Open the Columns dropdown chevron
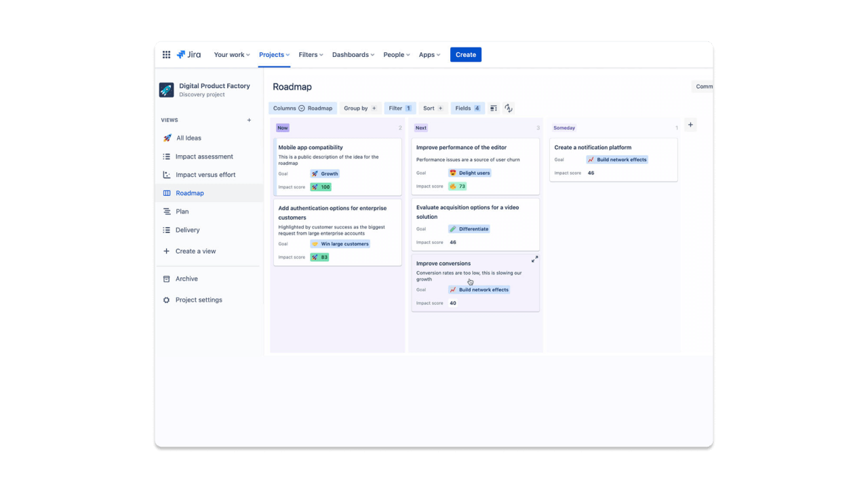This screenshot has height=488, width=868. (x=301, y=108)
